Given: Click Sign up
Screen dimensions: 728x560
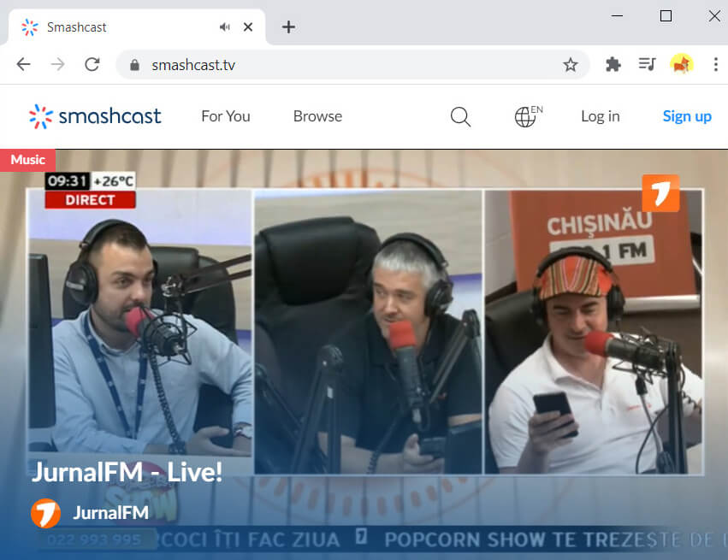Looking at the screenshot, I should click(687, 116).
